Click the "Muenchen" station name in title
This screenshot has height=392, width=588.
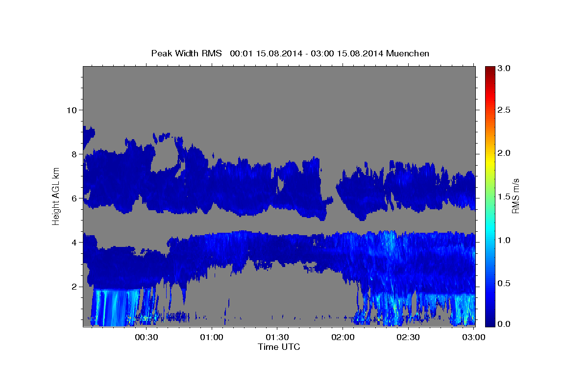pos(408,53)
